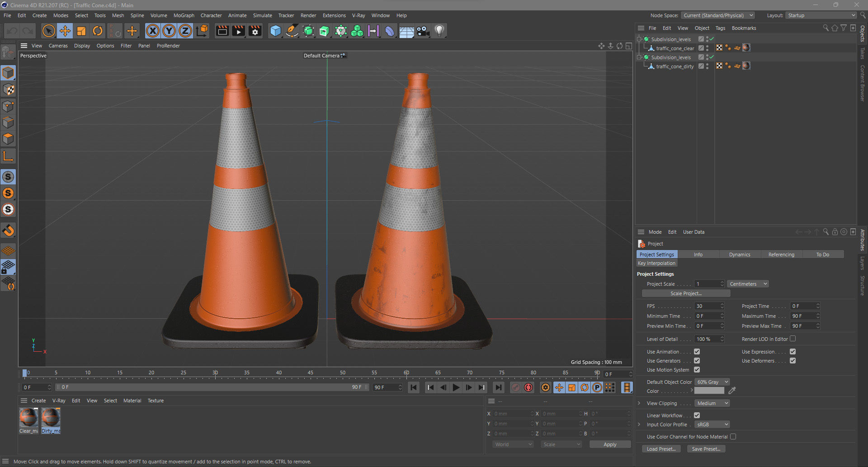The width and height of the screenshot is (868, 467).
Task: Select Model mode in left palette
Action: (8, 73)
